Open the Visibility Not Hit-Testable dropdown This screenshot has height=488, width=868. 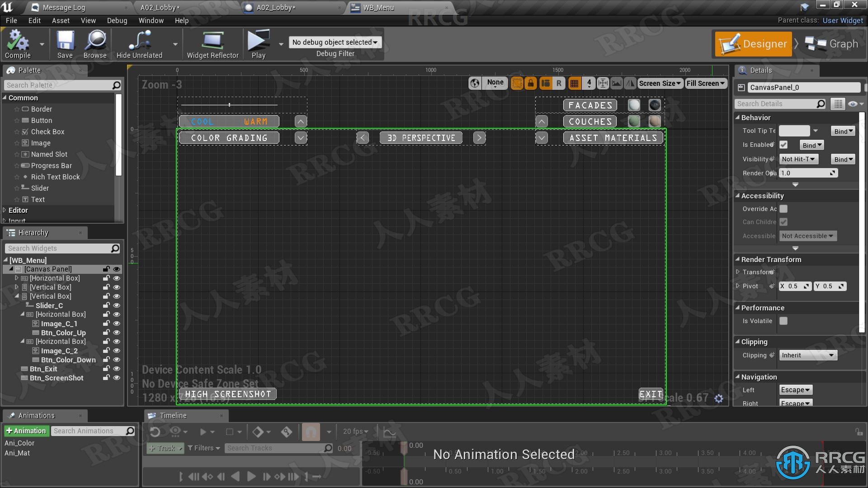(x=799, y=159)
